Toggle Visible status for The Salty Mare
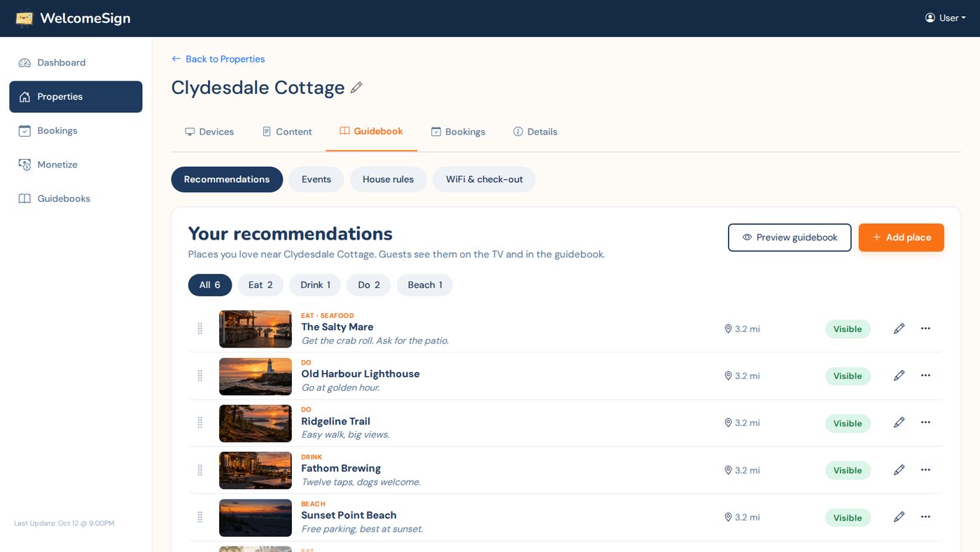Viewport: 980px width, 552px height. pyautogui.click(x=848, y=329)
